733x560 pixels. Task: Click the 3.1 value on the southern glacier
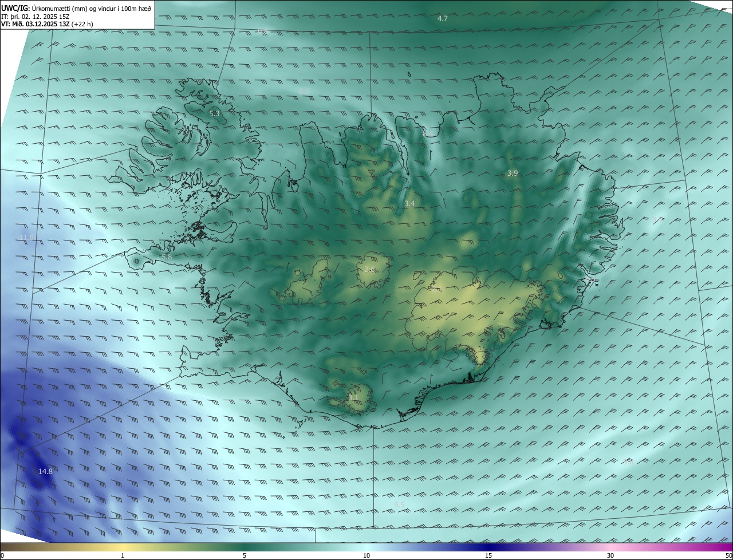coord(353,397)
